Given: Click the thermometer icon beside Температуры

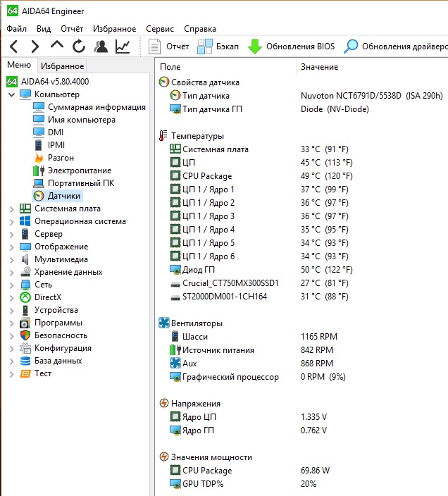Looking at the screenshot, I should point(163,136).
